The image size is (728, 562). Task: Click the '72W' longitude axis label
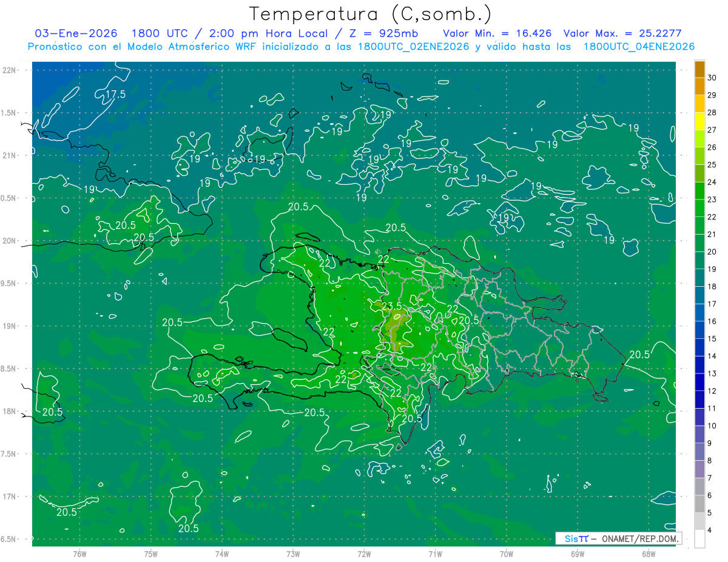point(364,554)
